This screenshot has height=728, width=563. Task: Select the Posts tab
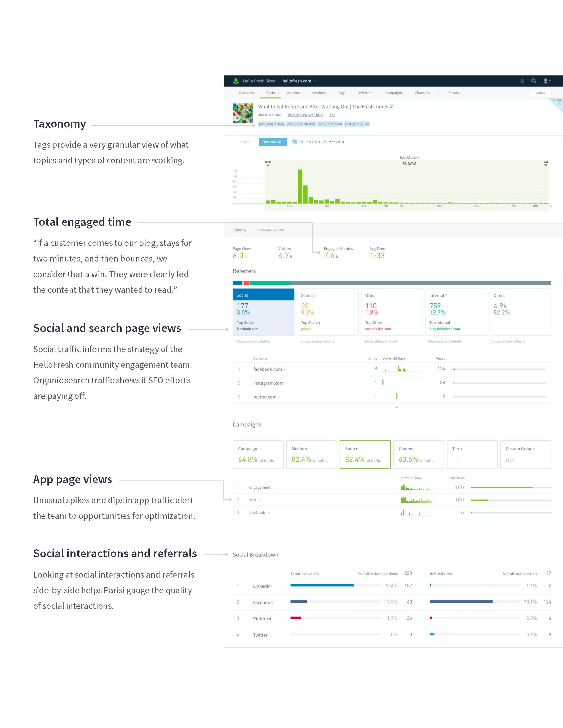point(271,93)
